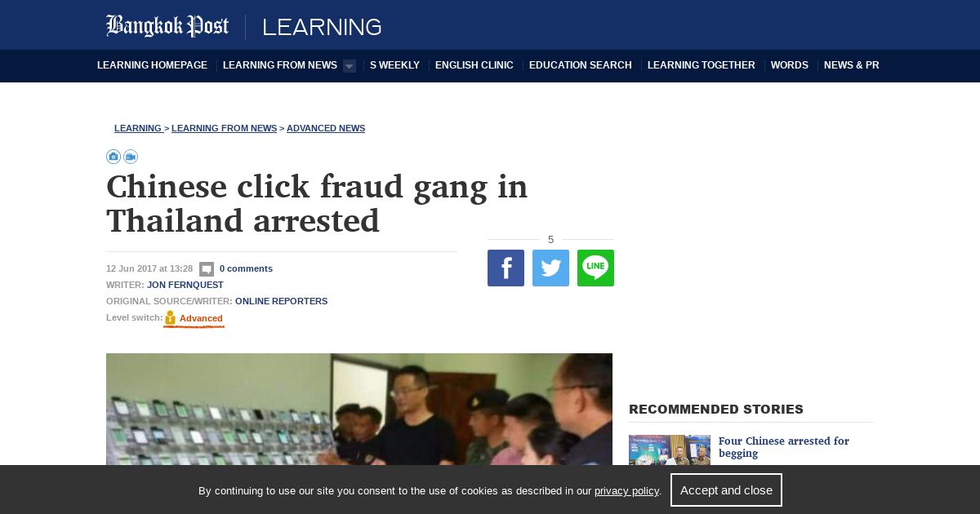Open article photo of arrested gang
The height and width of the screenshot is (514, 980).
tap(359, 409)
